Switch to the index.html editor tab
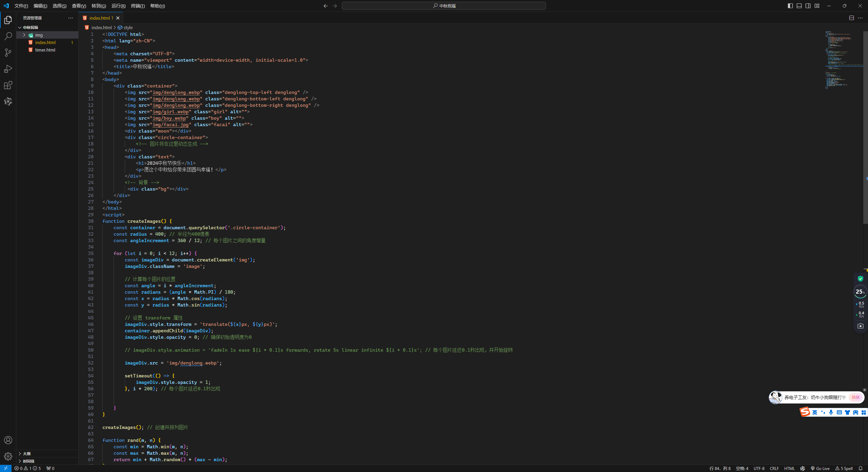 click(x=99, y=18)
